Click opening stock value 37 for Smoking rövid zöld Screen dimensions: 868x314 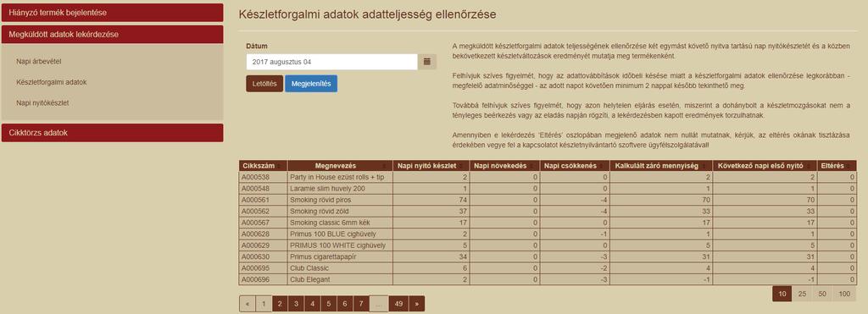point(464,212)
